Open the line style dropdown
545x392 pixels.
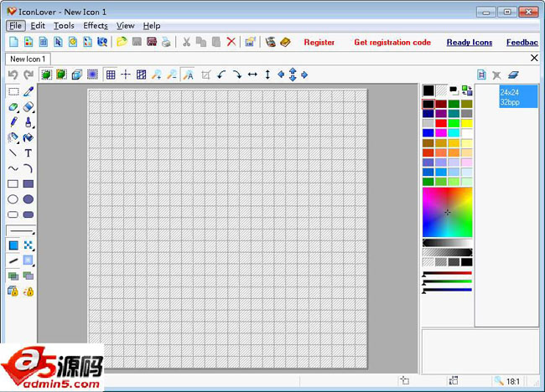point(21,230)
